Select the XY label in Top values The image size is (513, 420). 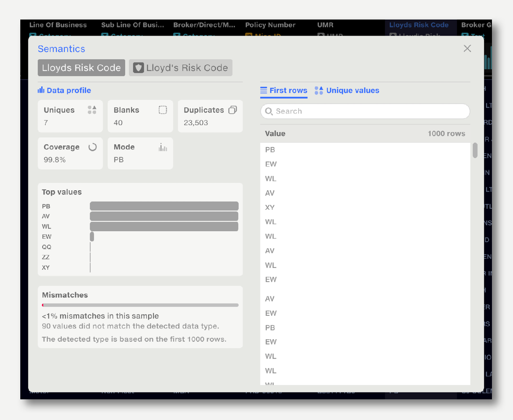[46, 268]
